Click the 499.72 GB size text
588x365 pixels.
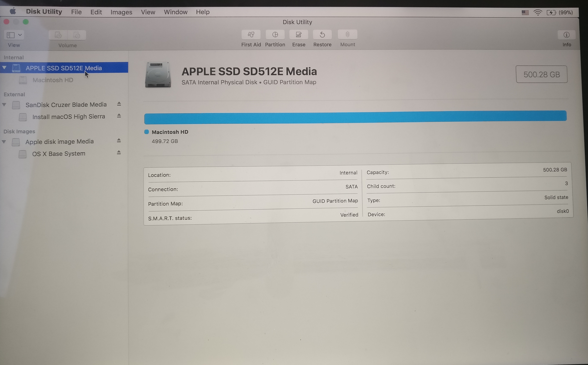(165, 141)
